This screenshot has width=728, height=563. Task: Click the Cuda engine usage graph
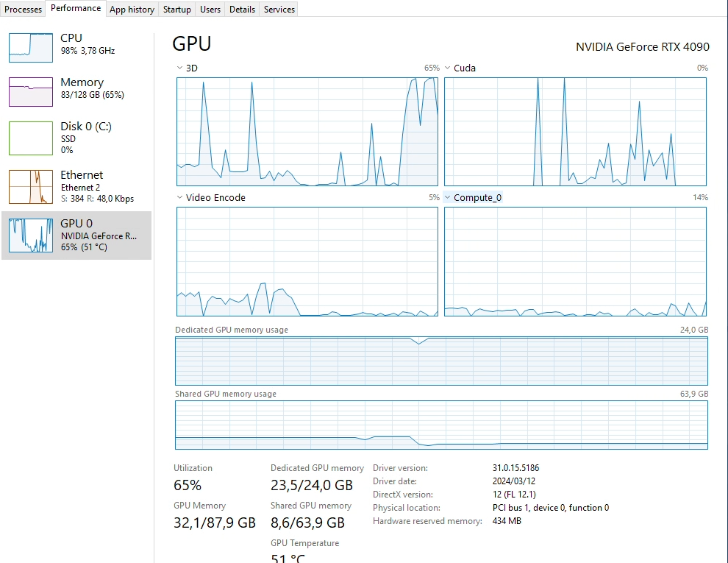click(575, 132)
